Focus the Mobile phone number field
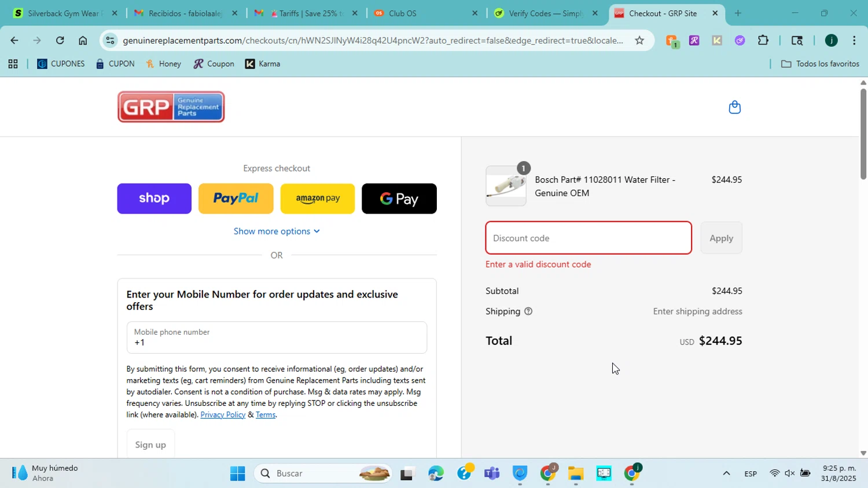The height and width of the screenshot is (488, 868). point(277,337)
